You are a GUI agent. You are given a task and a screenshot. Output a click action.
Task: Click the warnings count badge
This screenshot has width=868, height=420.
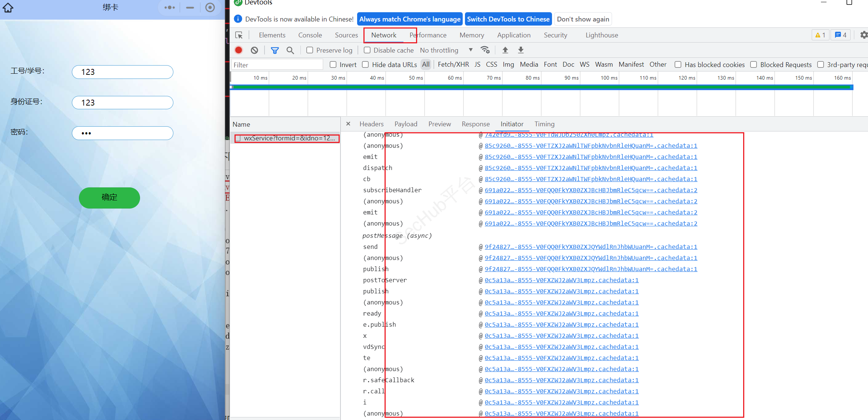pyautogui.click(x=820, y=35)
